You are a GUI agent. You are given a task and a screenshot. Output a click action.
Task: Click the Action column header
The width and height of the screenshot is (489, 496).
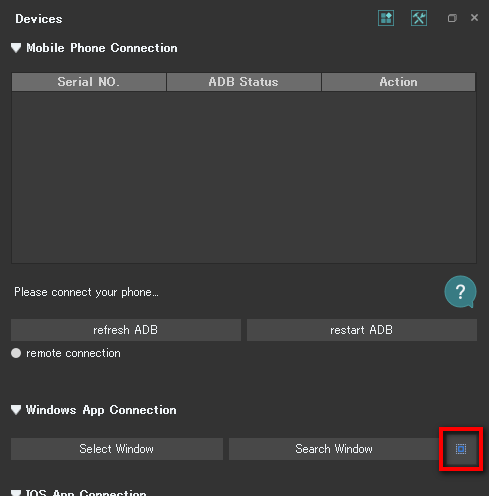(x=398, y=82)
